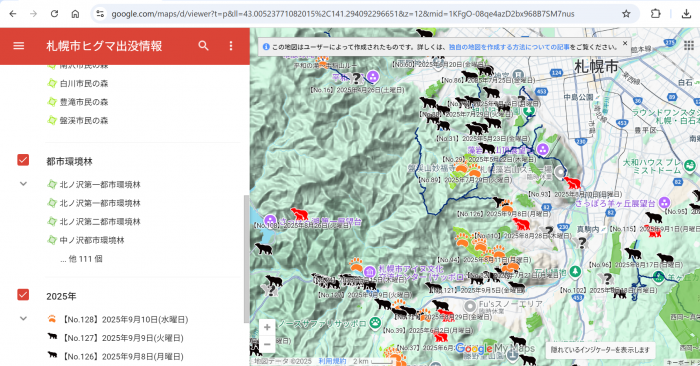Open the Google apps grid icon

coord(689,45)
